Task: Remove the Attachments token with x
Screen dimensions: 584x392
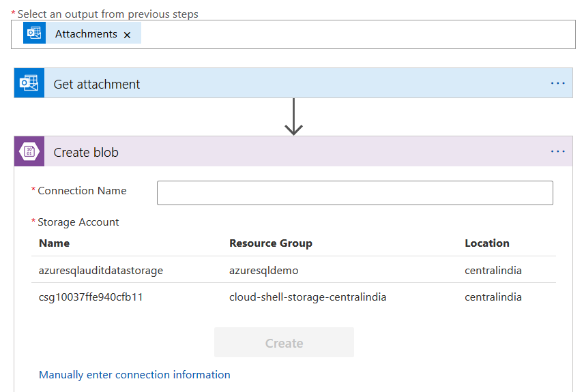Action: (127, 35)
